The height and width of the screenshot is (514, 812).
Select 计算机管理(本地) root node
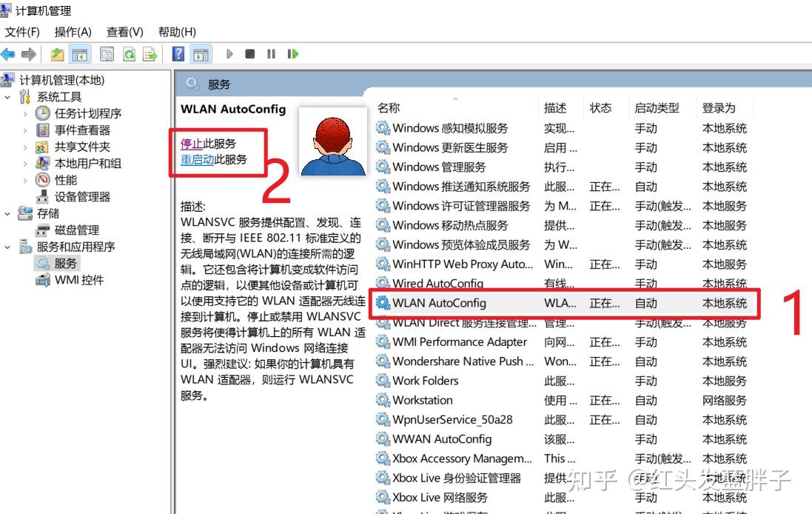tap(61, 80)
